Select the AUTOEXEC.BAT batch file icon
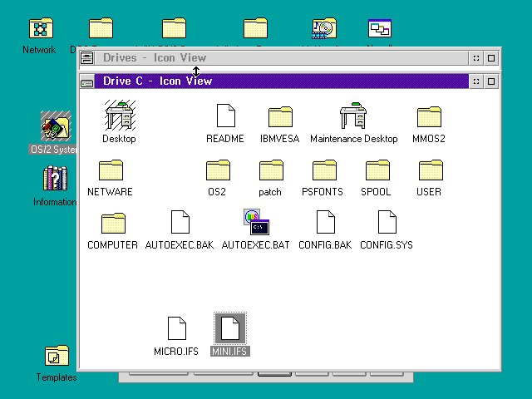Image resolution: width=532 pixels, height=399 pixels. [x=257, y=222]
